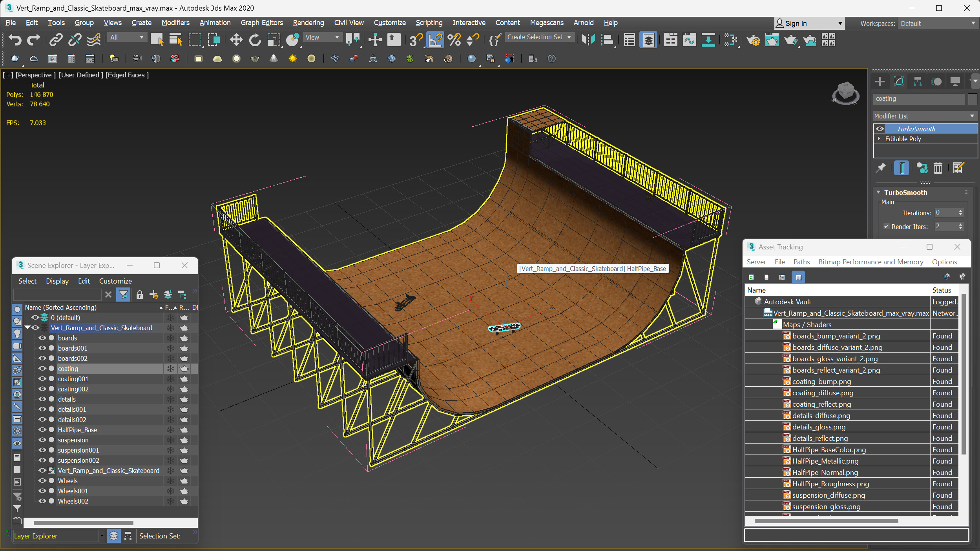The width and height of the screenshot is (980, 551).
Task: Open the Modifiers menu
Action: (175, 22)
